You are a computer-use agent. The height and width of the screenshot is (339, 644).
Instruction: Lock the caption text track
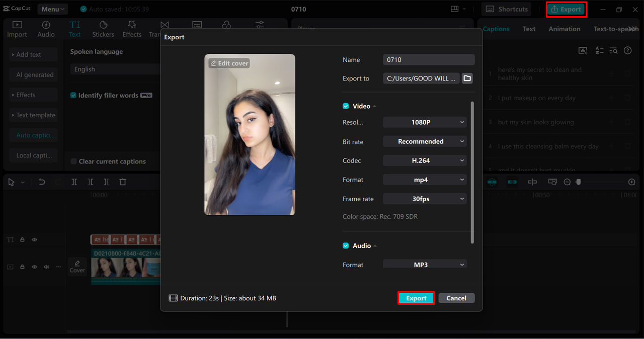coord(22,240)
